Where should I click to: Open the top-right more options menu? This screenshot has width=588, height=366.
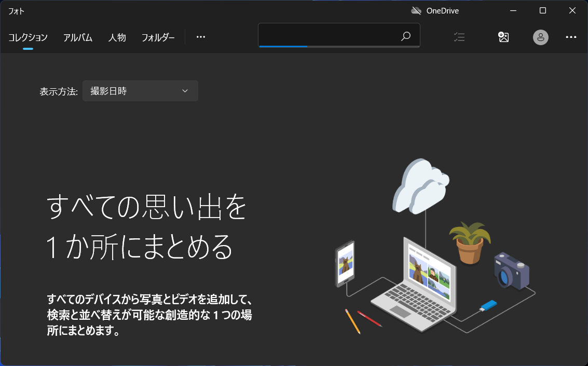coord(571,37)
